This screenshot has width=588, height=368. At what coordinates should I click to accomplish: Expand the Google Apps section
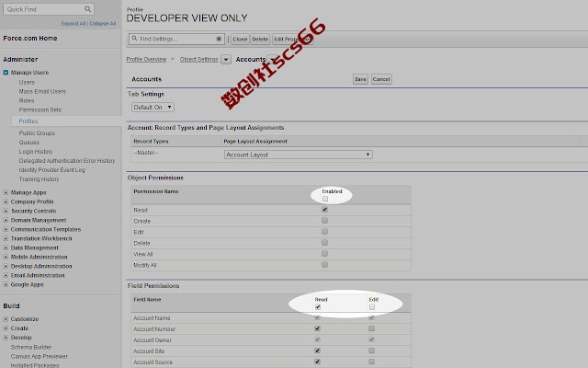(6, 284)
